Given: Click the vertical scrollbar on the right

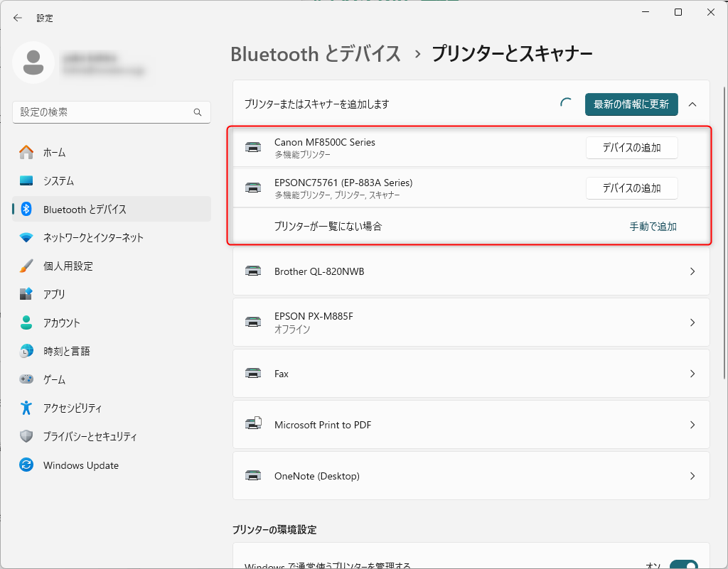Looking at the screenshot, I should tap(724, 232).
